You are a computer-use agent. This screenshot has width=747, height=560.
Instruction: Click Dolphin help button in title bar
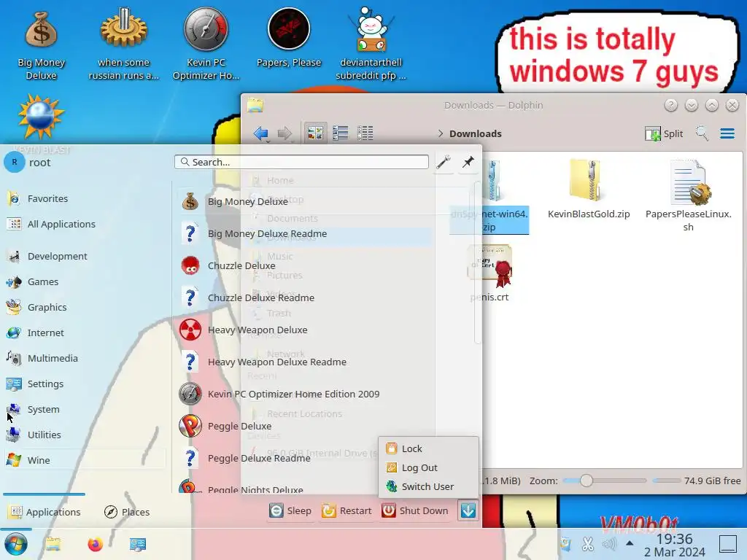[671, 105]
